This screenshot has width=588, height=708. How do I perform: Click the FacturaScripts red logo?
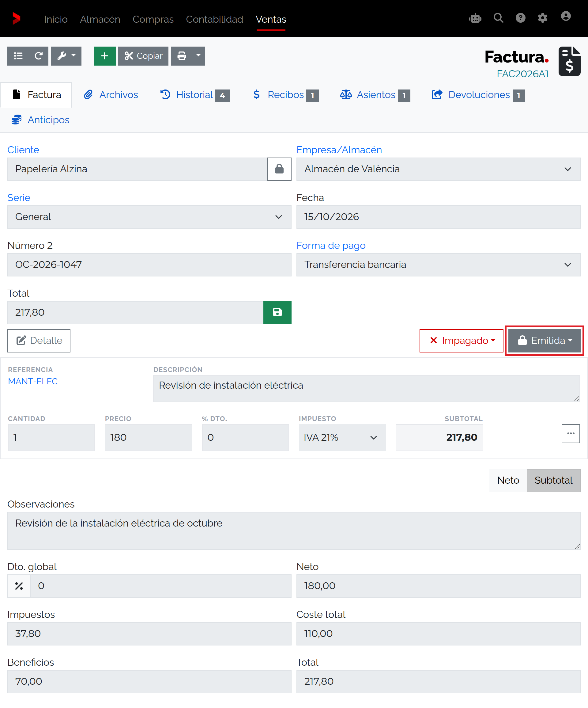click(16, 18)
